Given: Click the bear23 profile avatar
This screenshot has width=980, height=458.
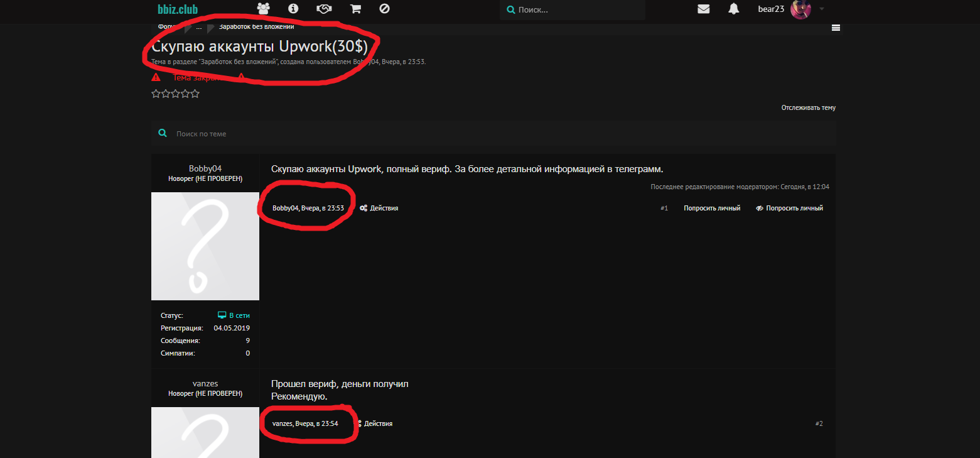Looking at the screenshot, I should (x=800, y=9).
